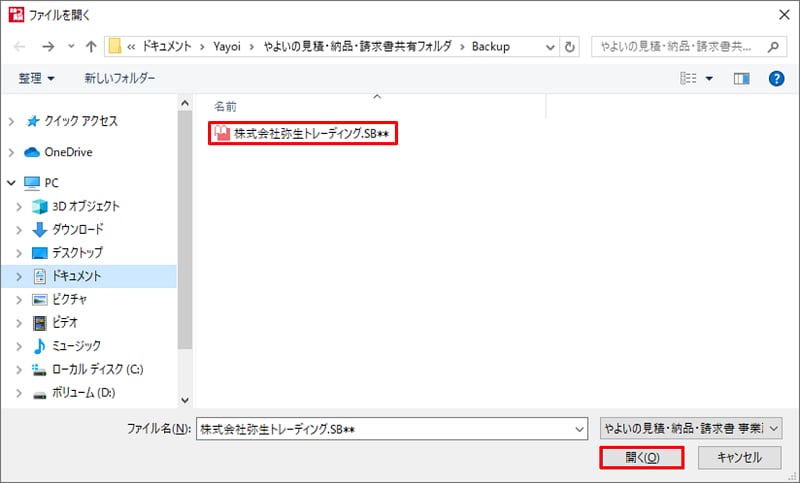This screenshot has width=800, height=483.
Task: Open help with the question mark icon
Action: (776, 79)
